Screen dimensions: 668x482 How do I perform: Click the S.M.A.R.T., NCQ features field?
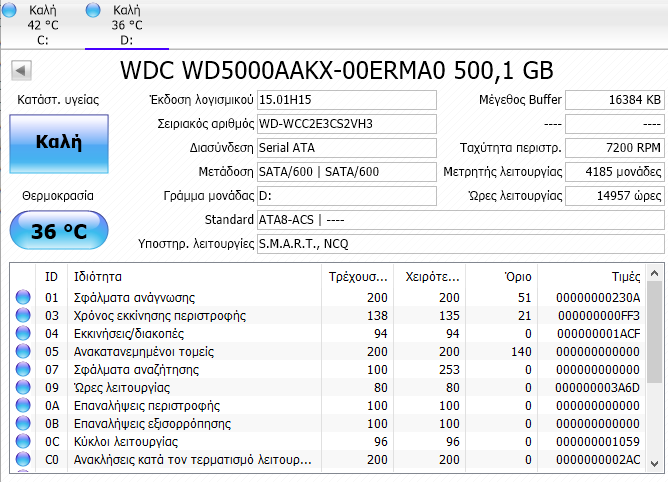pyautogui.click(x=461, y=244)
